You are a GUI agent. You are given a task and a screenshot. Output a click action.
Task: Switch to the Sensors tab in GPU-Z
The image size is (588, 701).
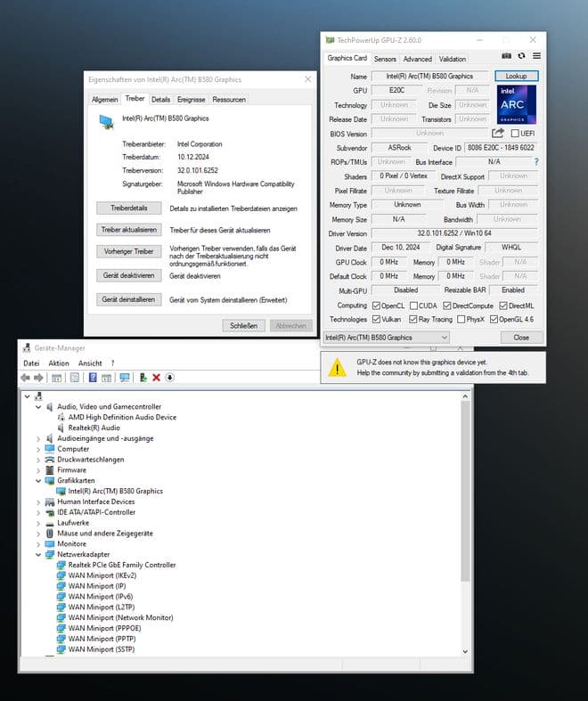(x=385, y=59)
